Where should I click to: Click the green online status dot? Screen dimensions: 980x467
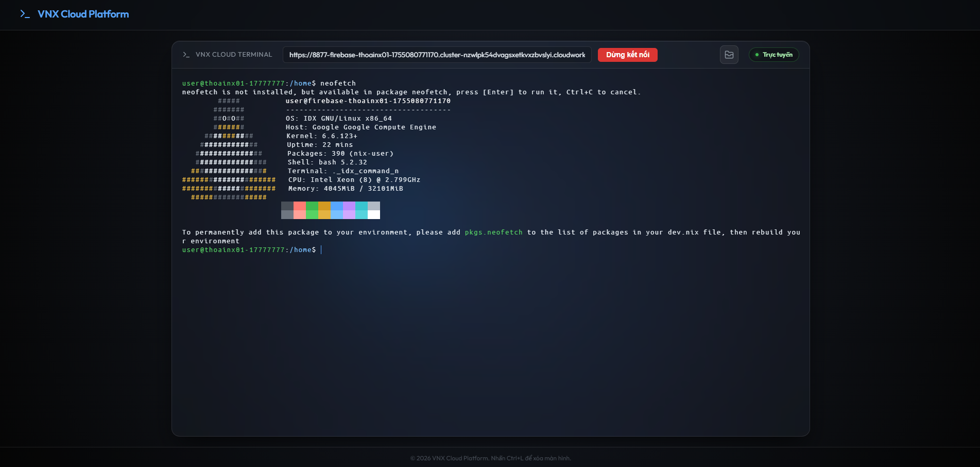tap(757, 55)
